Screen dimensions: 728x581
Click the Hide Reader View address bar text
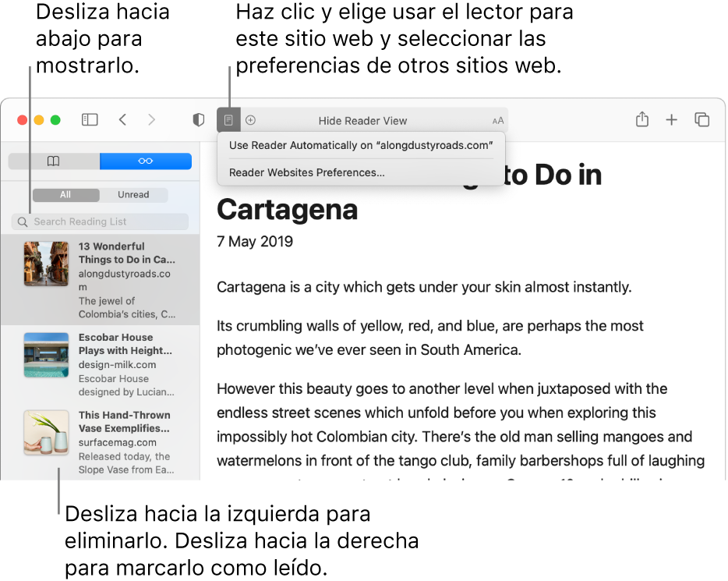(x=362, y=121)
